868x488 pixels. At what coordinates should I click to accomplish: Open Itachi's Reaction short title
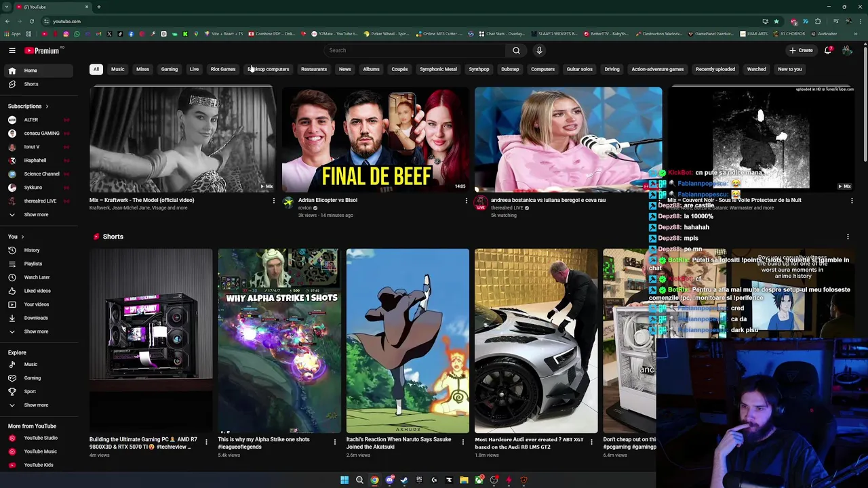pyautogui.click(x=399, y=443)
